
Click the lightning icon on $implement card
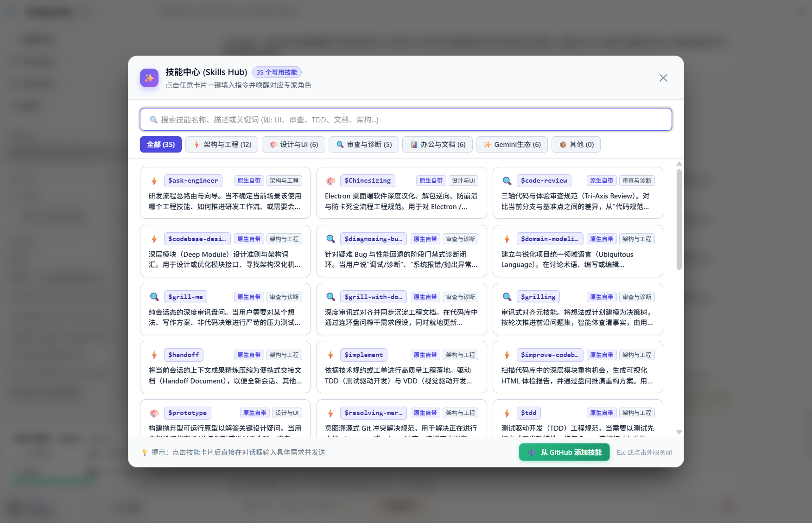(x=330, y=355)
